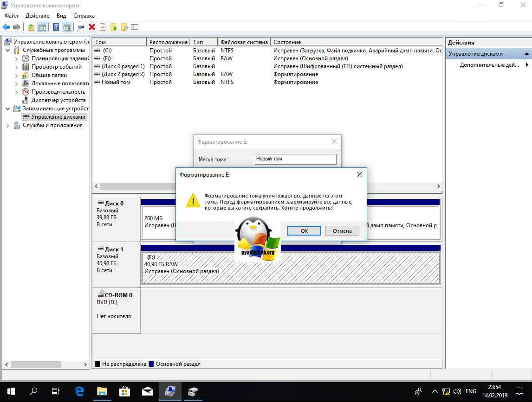
Task: Click the Properties checkmark toolbar icon
Action: (x=103, y=27)
